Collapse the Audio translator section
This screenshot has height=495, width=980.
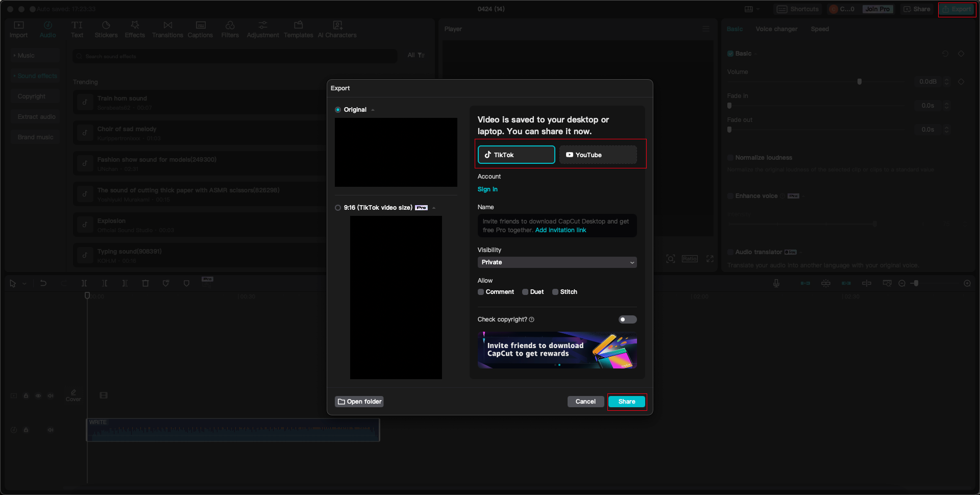coord(800,252)
